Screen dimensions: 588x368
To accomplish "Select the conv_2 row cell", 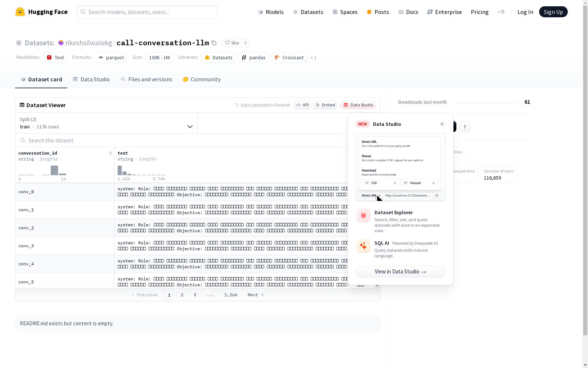I will [65, 228].
